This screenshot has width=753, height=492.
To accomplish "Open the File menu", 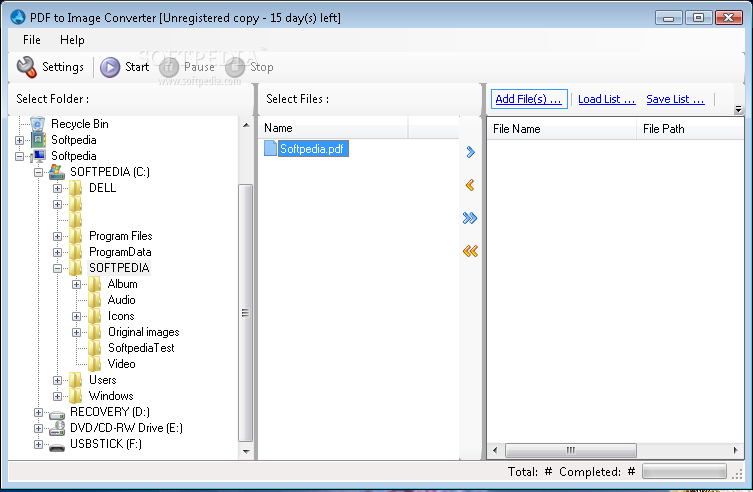I will (x=32, y=40).
